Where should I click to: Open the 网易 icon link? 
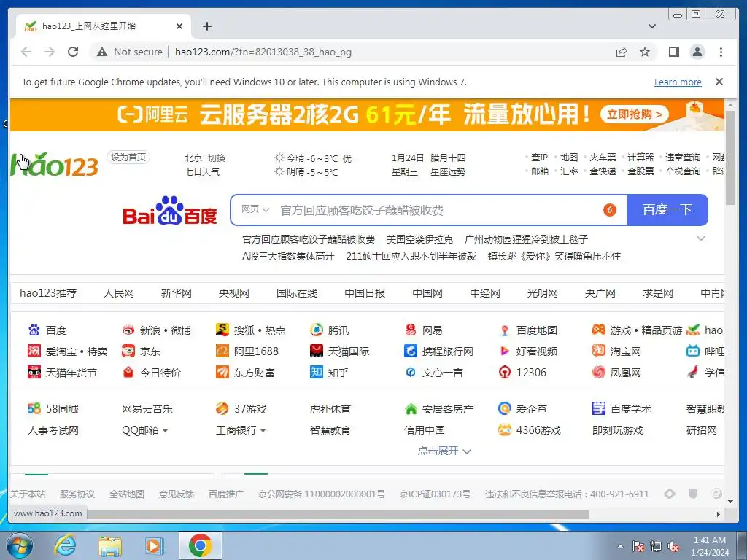[411, 330]
